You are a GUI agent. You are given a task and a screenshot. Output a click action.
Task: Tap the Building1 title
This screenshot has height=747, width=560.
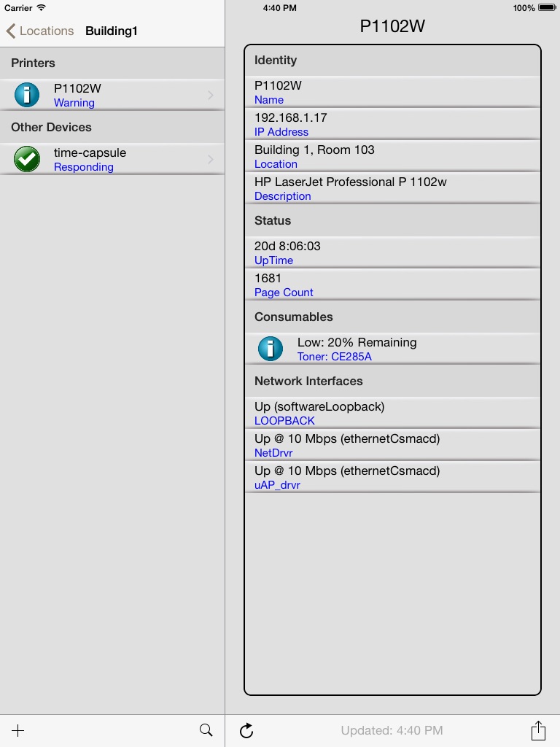pos(112,31)
